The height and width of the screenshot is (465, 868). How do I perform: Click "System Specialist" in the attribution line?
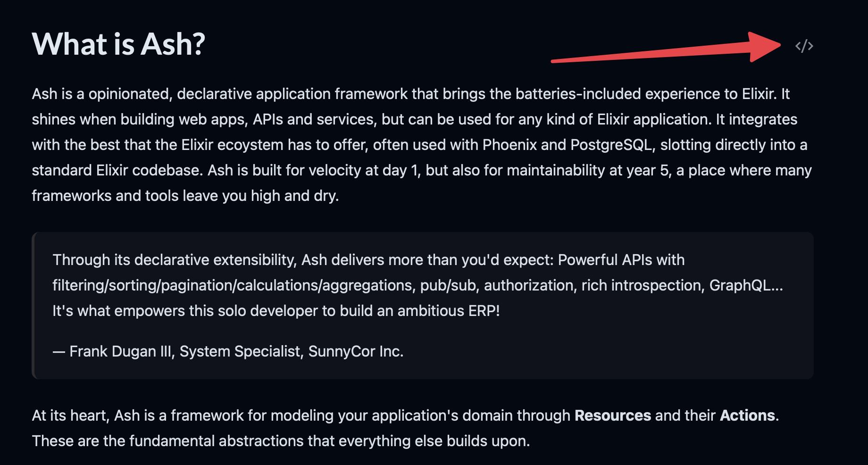tap(240, 351)
